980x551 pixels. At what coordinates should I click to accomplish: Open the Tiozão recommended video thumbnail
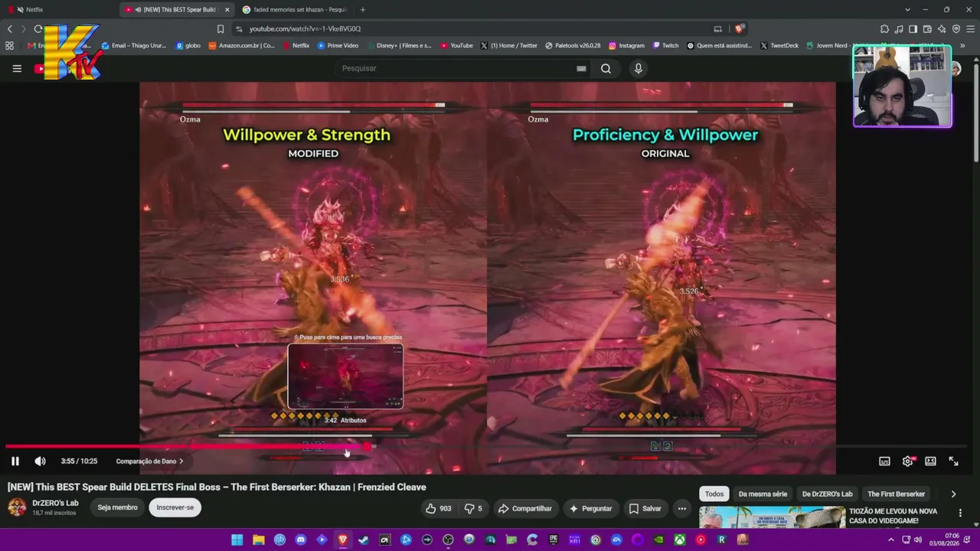[x=772, y=518]
